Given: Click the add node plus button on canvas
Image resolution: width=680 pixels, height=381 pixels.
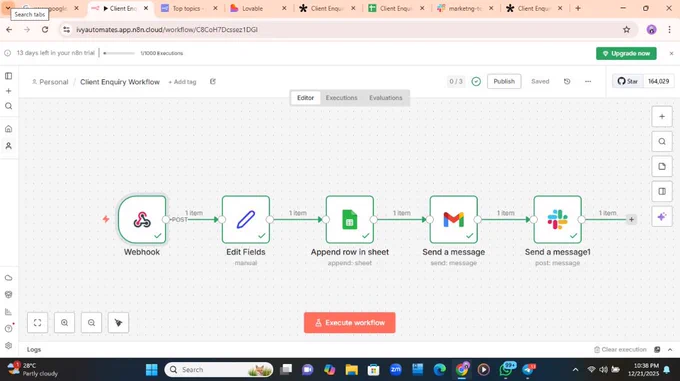Looking at the screenshot, I should (x=662, y=117).
